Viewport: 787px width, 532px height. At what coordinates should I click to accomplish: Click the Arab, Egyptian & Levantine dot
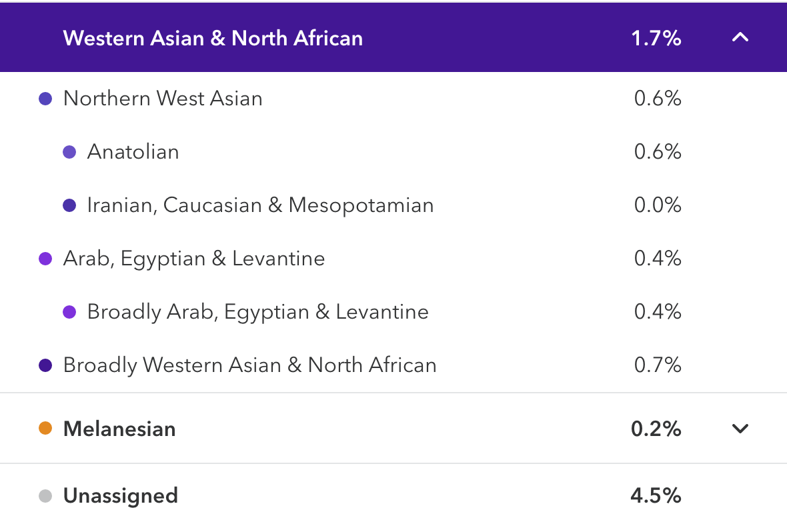[45, 259]
